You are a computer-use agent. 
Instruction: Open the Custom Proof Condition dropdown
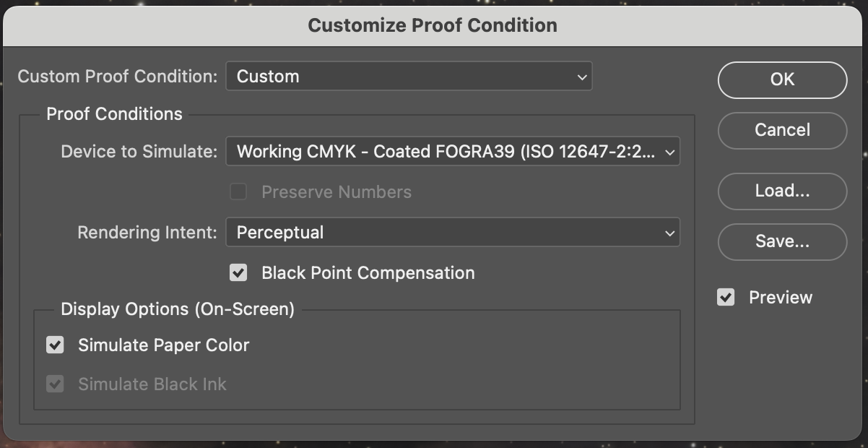coord(409,77)
